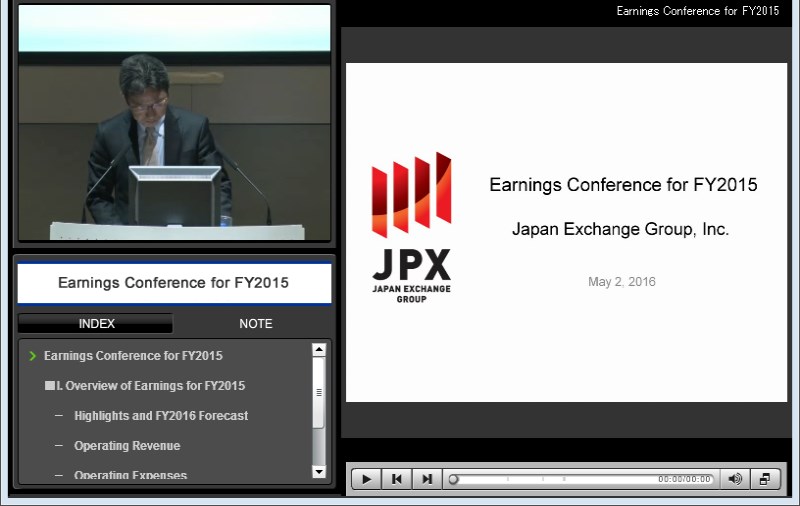Screen dimensions: 800x506
Task: Open I. Overview of Earnings for FY2015
Action: click(x=151, y=386)
